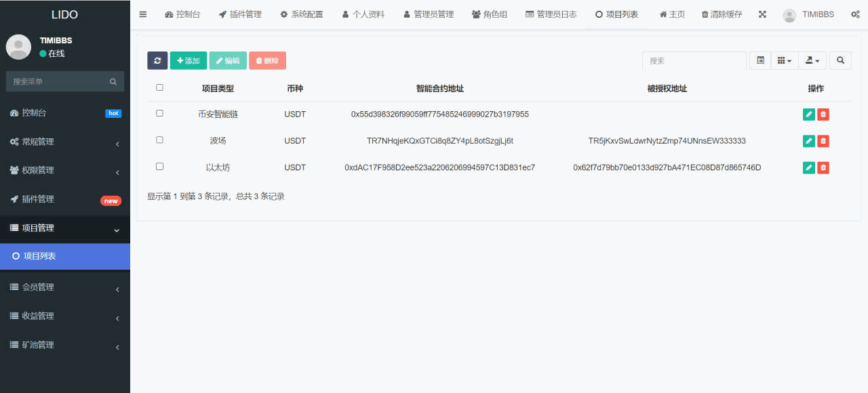
Task: Check the select-all checkbox in table header
Action: pyautogui.click(x=159, y=87)
